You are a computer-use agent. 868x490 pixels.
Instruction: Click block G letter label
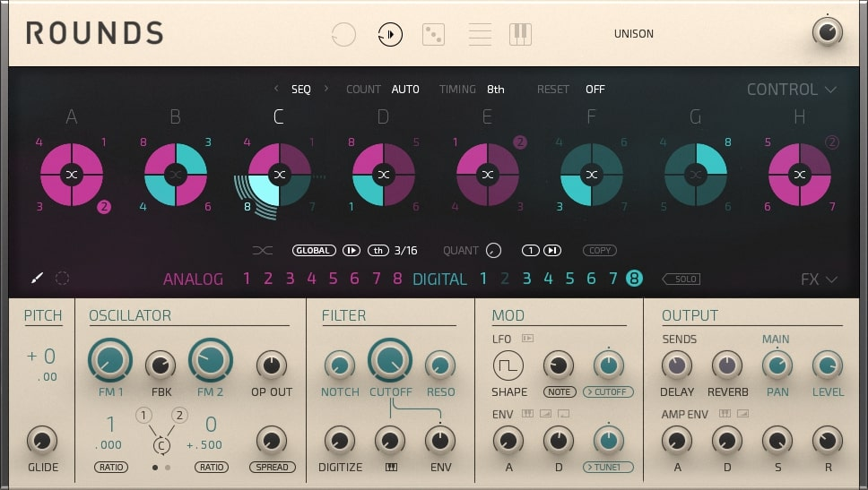(695, 117)
